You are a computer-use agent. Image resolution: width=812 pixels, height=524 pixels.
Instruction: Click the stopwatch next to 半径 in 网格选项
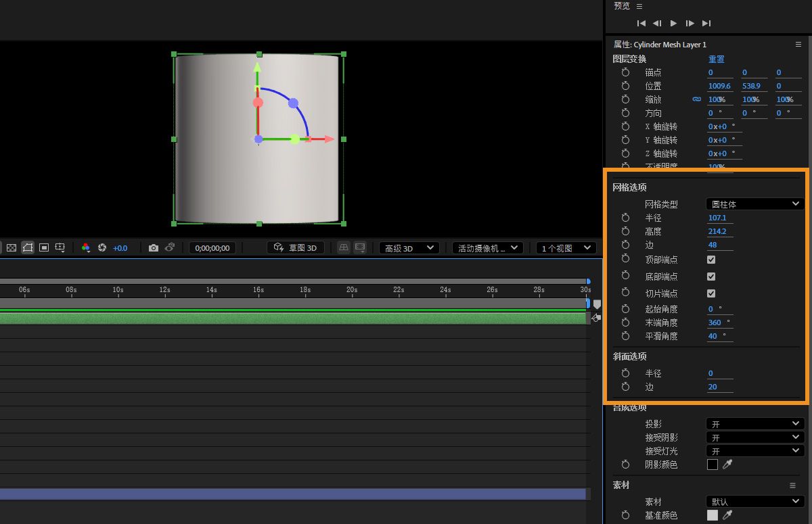tap(625, 218)
